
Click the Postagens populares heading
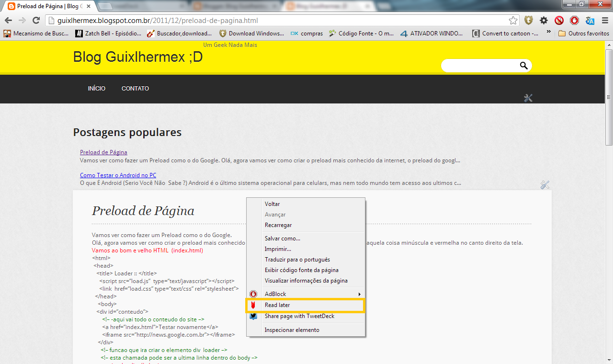click(127, 132)
